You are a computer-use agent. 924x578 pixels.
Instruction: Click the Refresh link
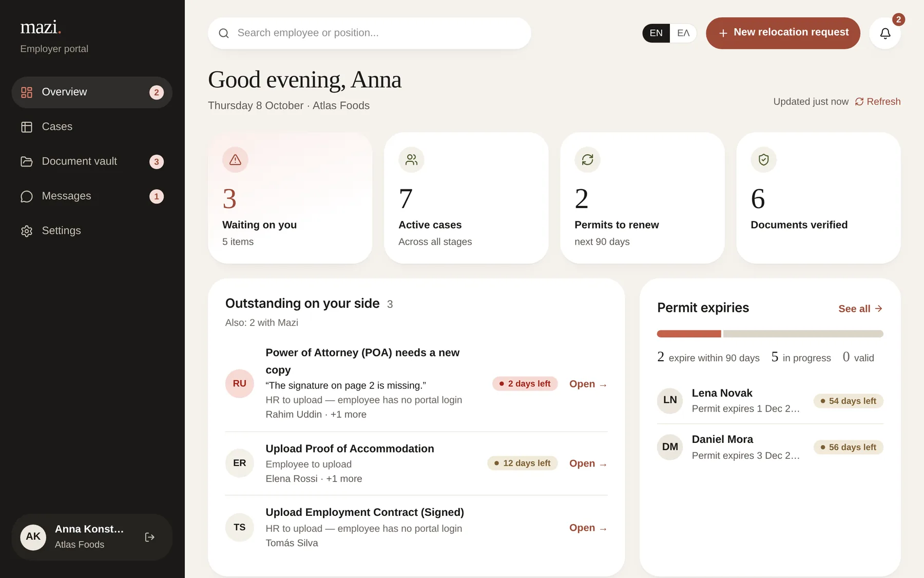point(878,102)
